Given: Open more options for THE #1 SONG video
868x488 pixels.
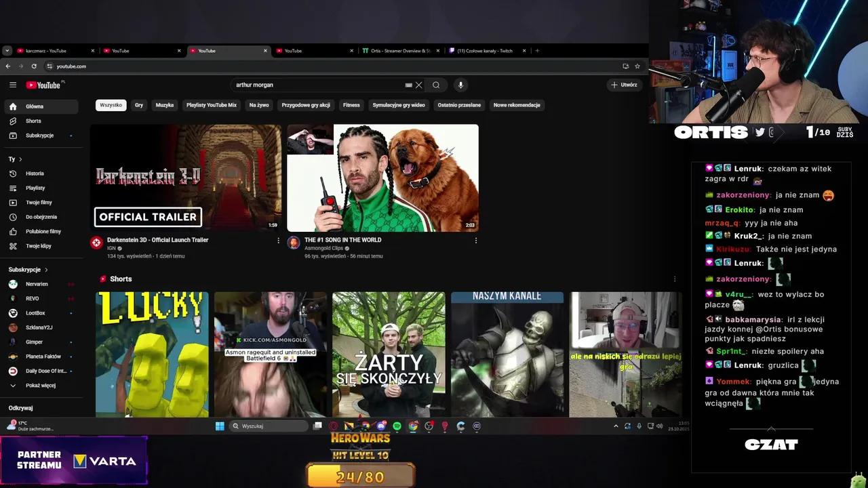Looking at the screenshot, I should [x=475, y=241].
